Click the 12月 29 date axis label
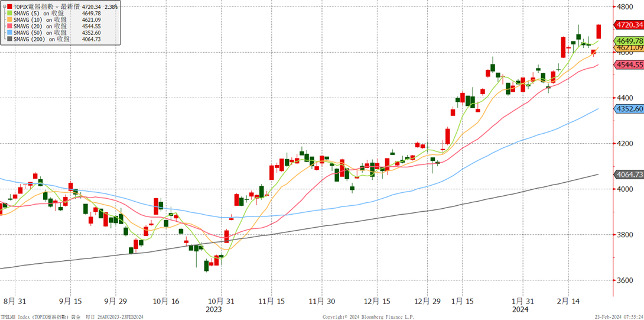 (x=428, y=302)
